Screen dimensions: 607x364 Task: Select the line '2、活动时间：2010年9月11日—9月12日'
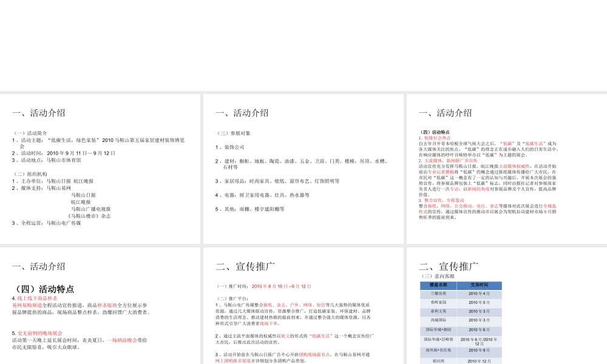(x=64, y=153)
